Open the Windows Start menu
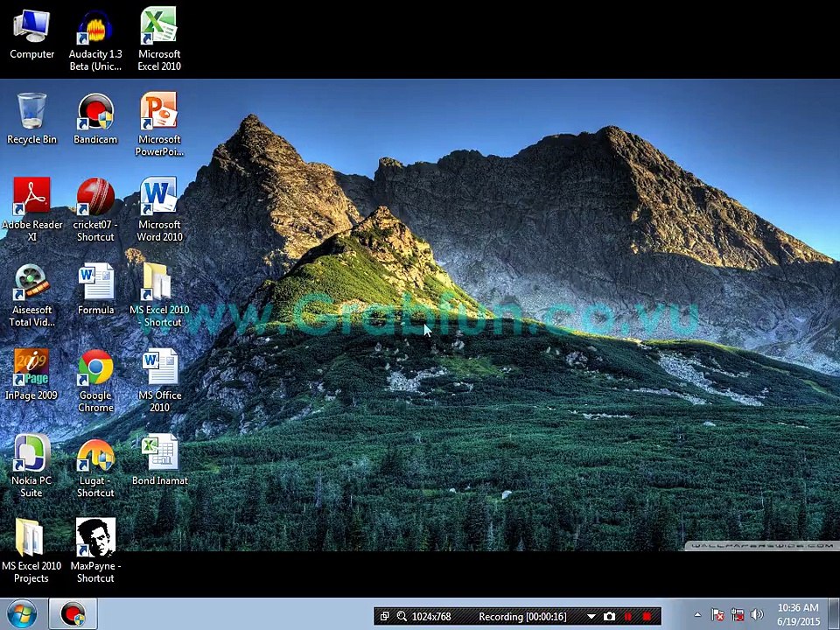The height and width of the screenshot is (630, 840). pos(21,614)
